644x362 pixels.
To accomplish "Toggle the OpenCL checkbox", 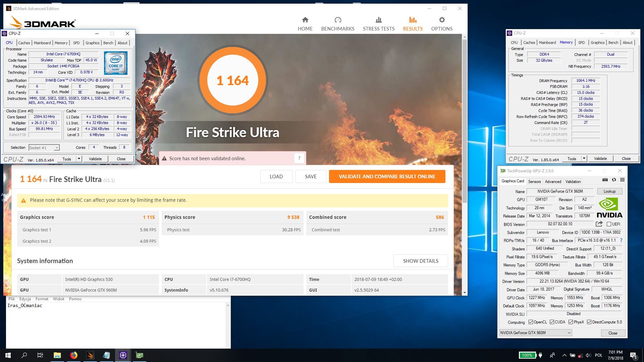I will pyautogui.click(x=531, y=322).
